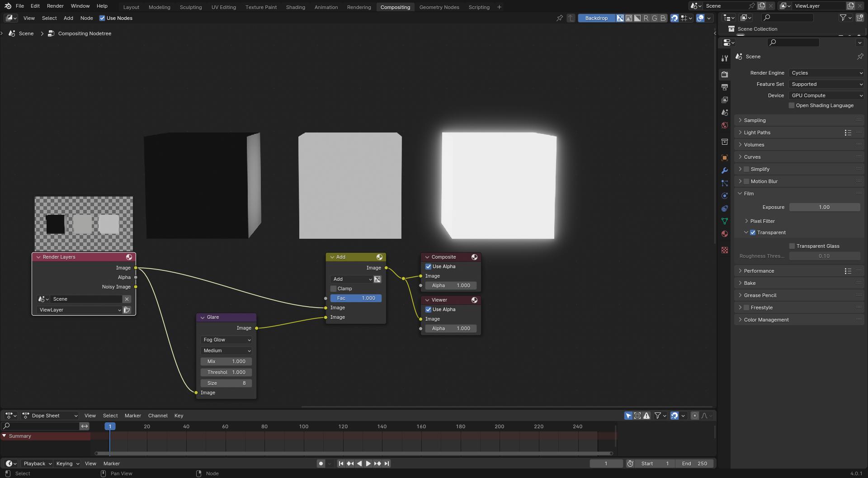Open the Object Constraints properties tab icon
Viewport: 868px width, 478px height.
[x=725, y=208]
